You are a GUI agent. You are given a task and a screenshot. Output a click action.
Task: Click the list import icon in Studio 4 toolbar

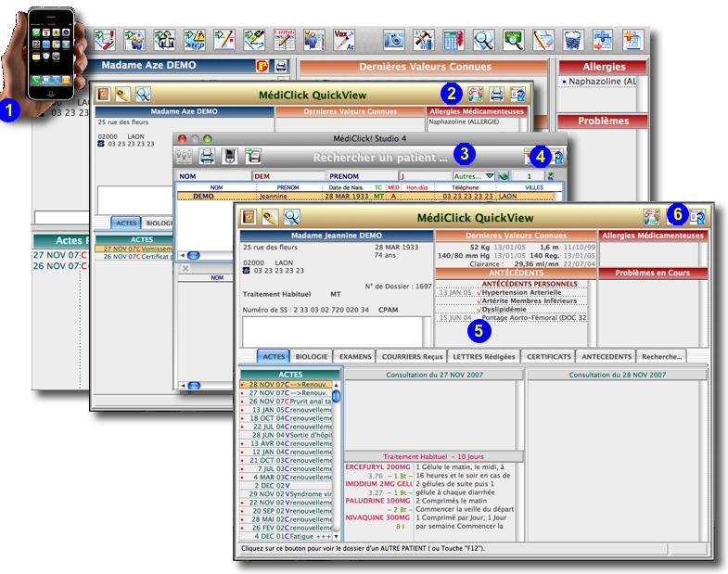tap(253, 156)
